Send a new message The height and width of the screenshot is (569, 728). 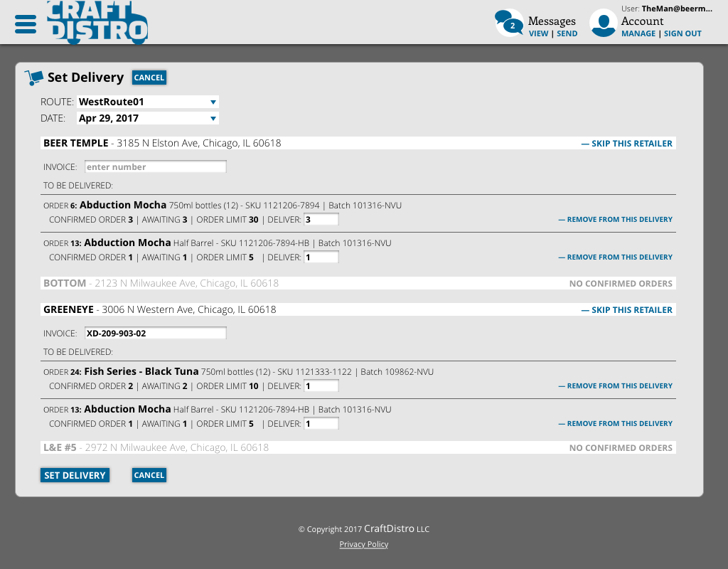point(567,33)
